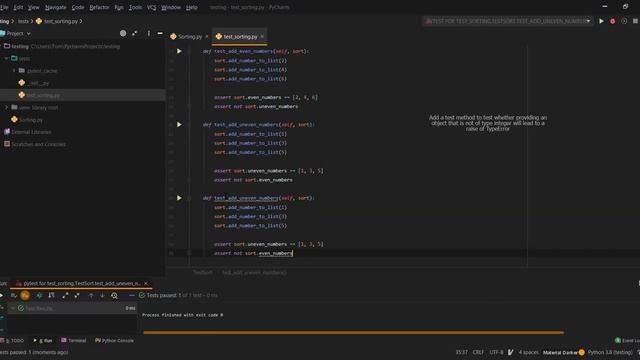Run with coverage from the top toolbar
640x360 pixels.
click(x=624, y=21)
